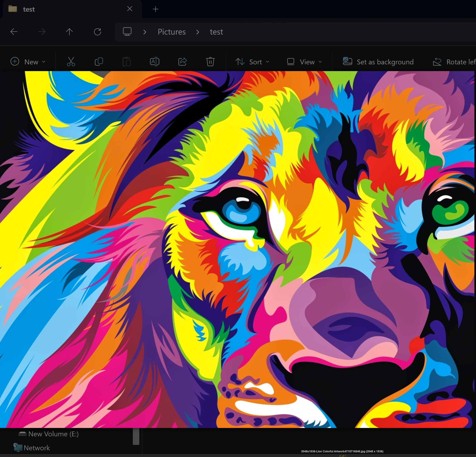The width and height of the screenshot is (476, 457).
Task: Add a new tab with plus
Action: pyautogui.click(x=155, y=9)
